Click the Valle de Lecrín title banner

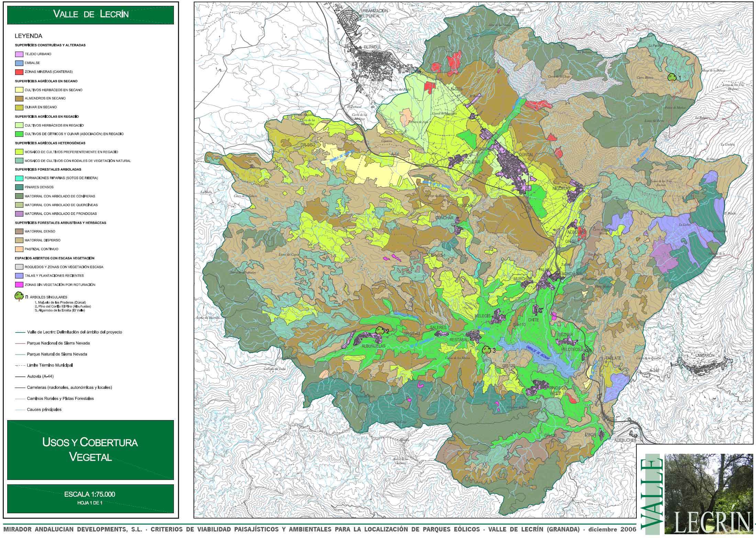tap(90, 15)
